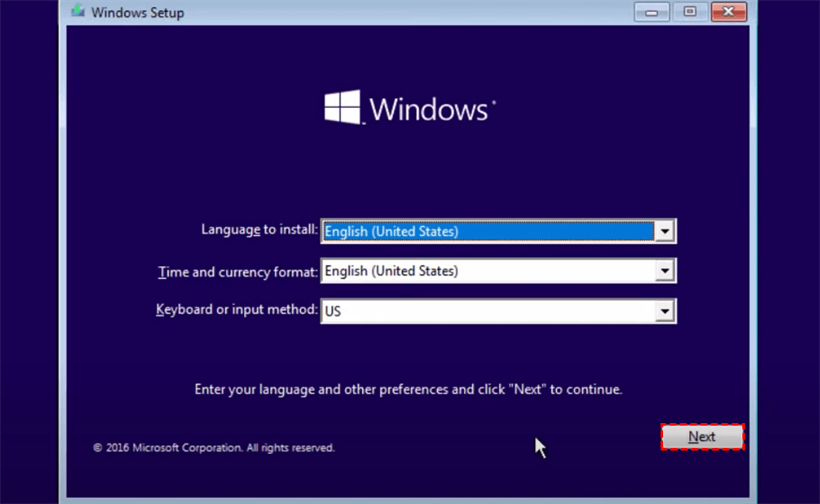
Task: Open the Time and currency format dropdown
Action: (x=664, y=271)
